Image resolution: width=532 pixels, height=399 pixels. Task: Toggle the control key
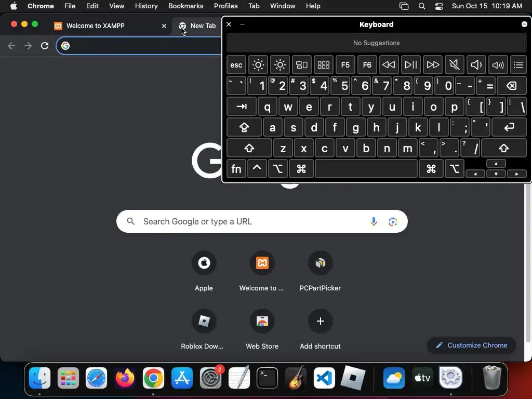[x=257, y=169]
